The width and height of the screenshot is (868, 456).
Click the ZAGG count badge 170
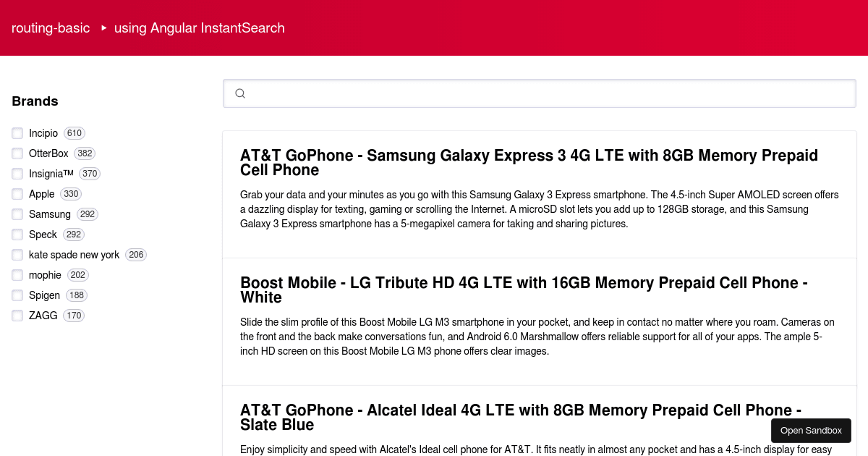point(74,316)
